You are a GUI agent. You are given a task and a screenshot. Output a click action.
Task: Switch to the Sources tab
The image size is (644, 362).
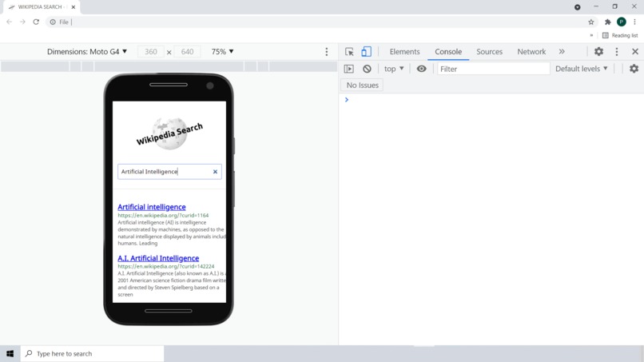pyautogui.click(x=489, y=52)
